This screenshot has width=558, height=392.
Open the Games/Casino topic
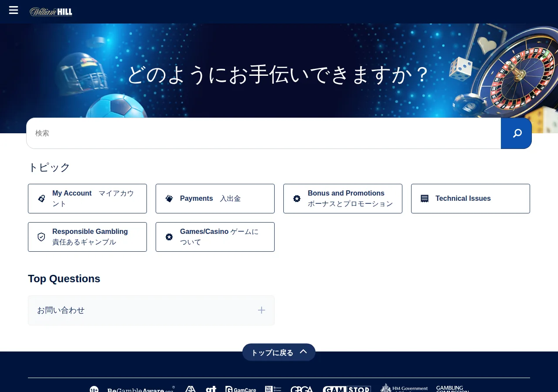click(x=215, y=237)
